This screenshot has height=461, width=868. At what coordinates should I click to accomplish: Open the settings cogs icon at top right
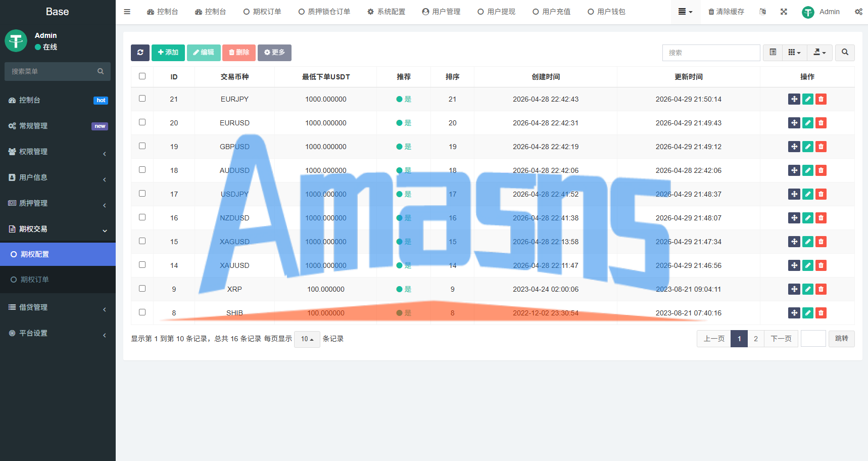[858, 12]
